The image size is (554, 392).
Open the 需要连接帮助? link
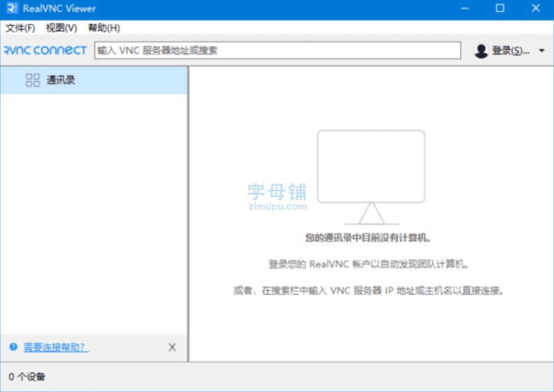(56, 347)
